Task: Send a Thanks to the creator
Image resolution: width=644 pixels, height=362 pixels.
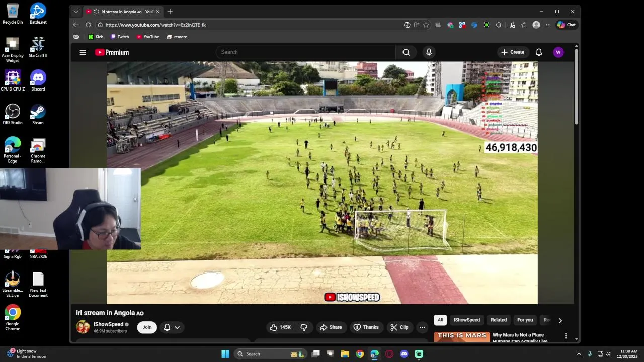Action: (x=366, y=327)
